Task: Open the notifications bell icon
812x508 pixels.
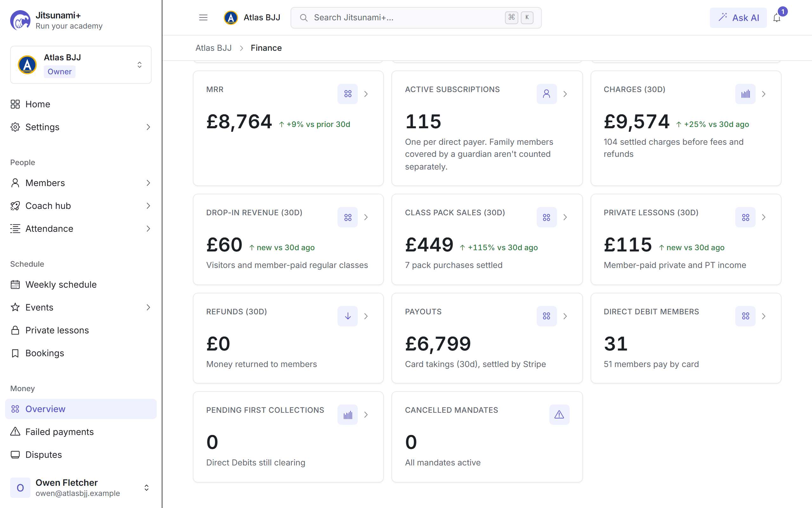Action: click(776, 18)
